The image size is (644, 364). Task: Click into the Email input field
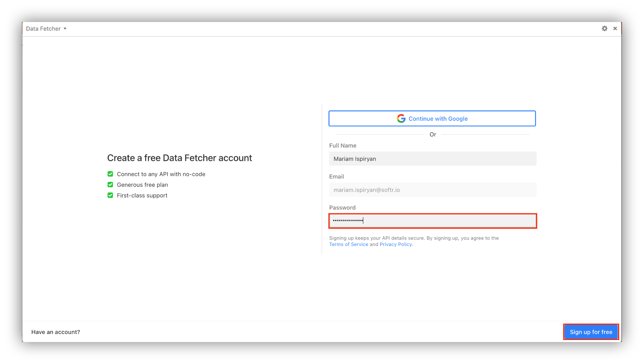coord(433,190)
